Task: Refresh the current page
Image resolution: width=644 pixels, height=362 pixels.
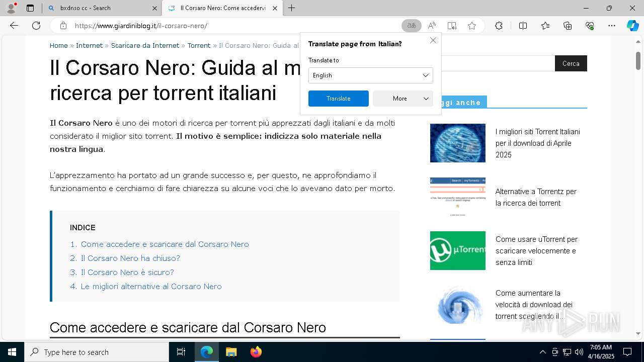Action: coord(36,26)
